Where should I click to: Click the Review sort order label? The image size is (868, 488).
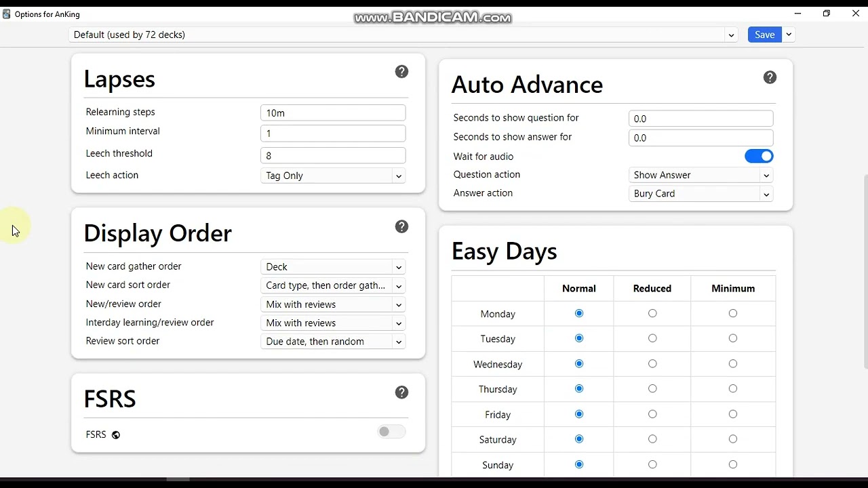pos(123,341)
